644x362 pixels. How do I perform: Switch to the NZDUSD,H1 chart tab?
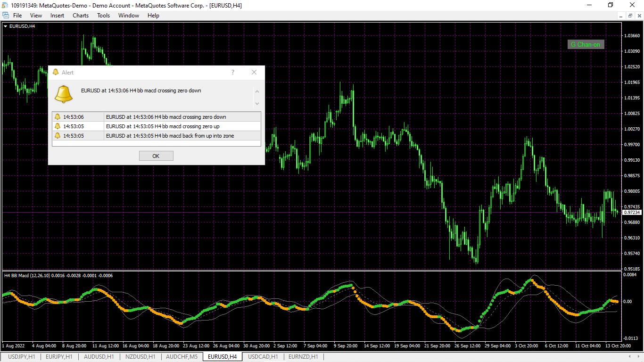point(140,357)
